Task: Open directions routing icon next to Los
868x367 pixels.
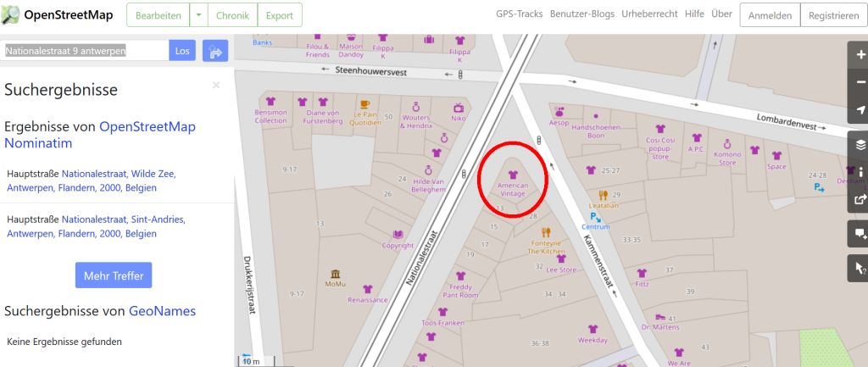Action: pos(215,51)
